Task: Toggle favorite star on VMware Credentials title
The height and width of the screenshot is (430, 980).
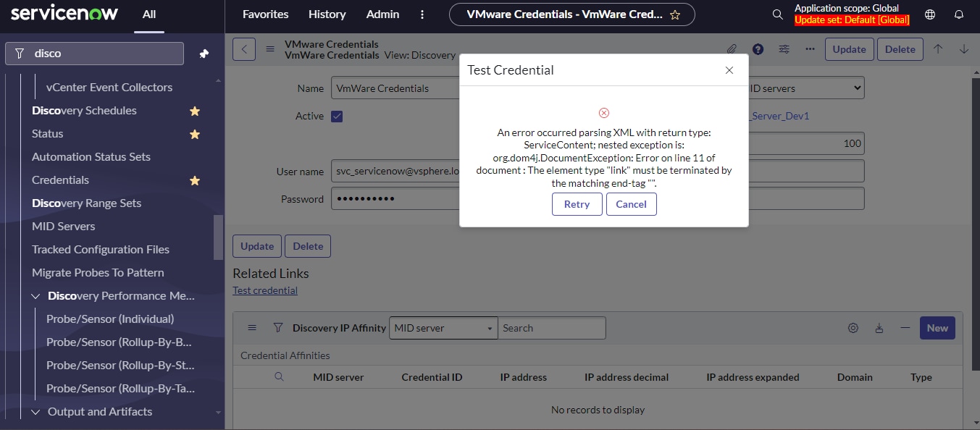Action: tap(675, 14)
